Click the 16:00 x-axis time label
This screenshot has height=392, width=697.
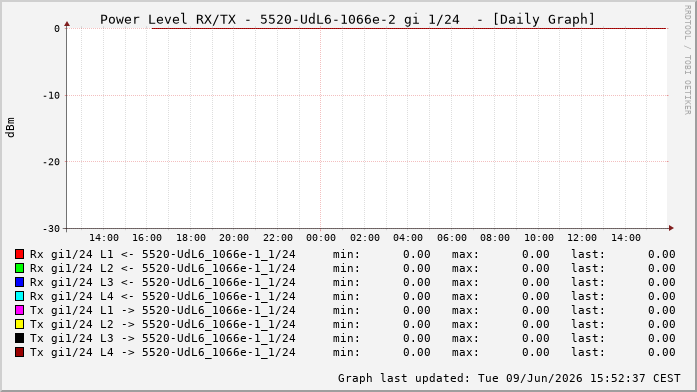click(x=147, y=238)
